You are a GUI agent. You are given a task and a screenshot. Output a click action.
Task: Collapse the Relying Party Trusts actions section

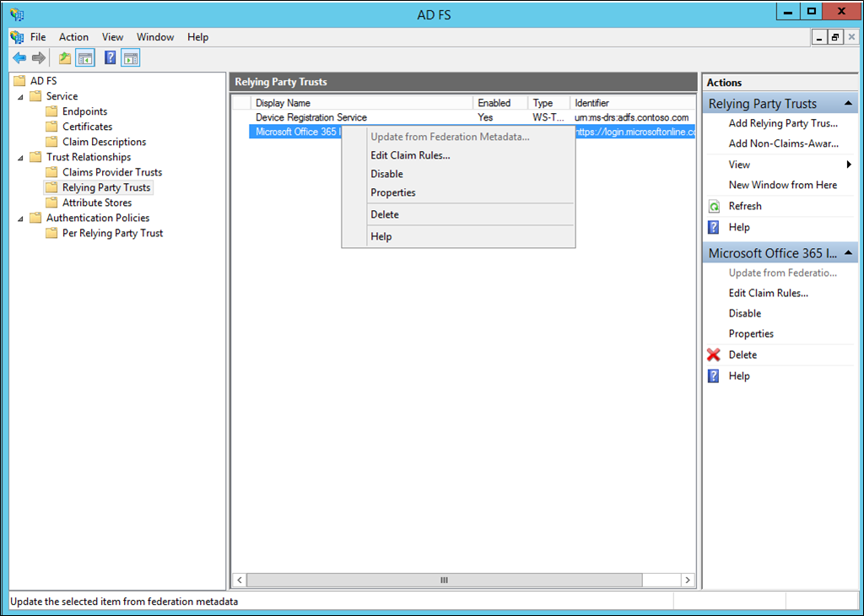[x=848, y=102]
